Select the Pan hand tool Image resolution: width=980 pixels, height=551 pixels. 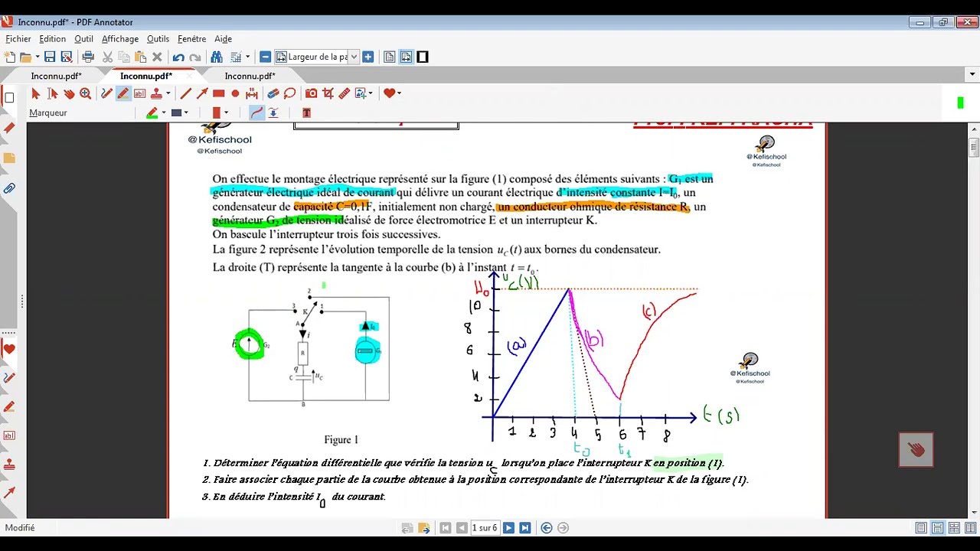pos(69,93)
